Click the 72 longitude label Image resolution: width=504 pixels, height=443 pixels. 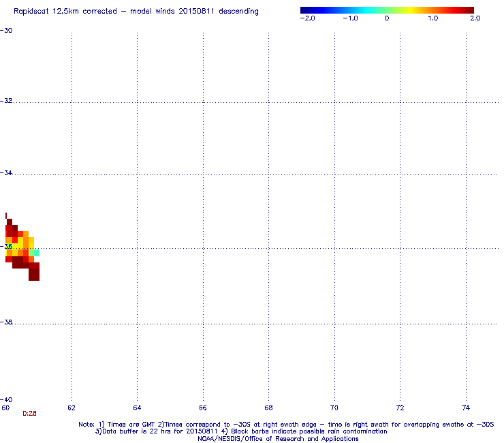(400, 408)
